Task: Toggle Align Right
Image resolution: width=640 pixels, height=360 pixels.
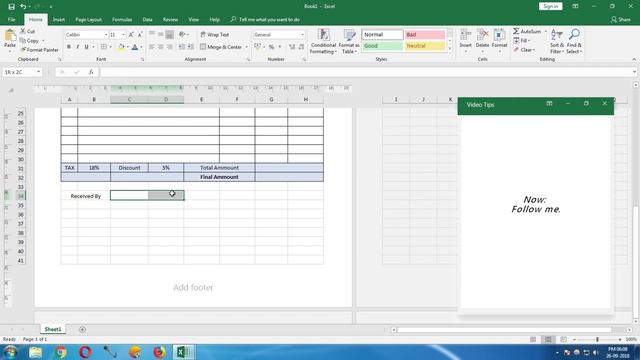Action: coord(169,47)
